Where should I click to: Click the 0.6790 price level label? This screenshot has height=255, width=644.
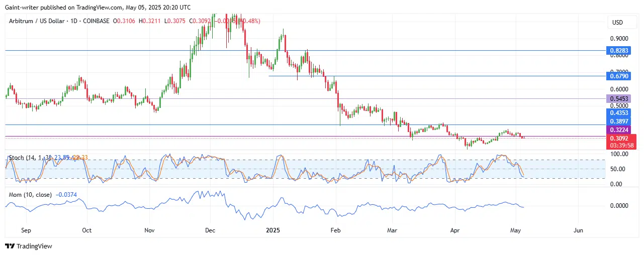(618, 76)
